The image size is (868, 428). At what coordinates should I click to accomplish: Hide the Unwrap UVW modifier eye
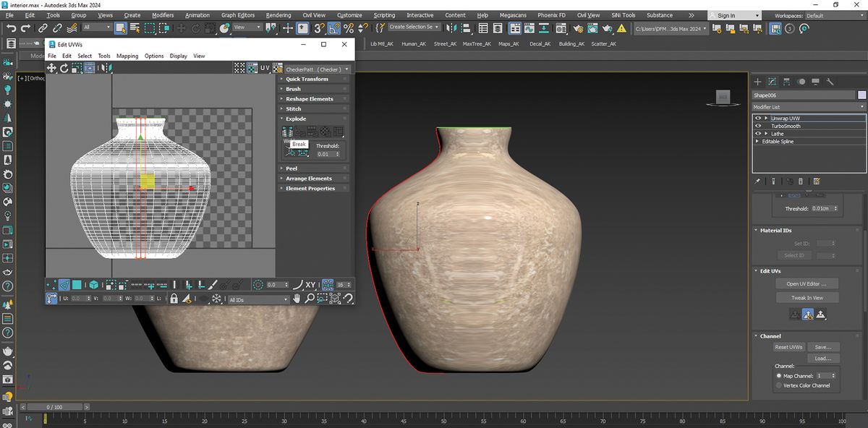pyautogui.click(x=758, y=118)
